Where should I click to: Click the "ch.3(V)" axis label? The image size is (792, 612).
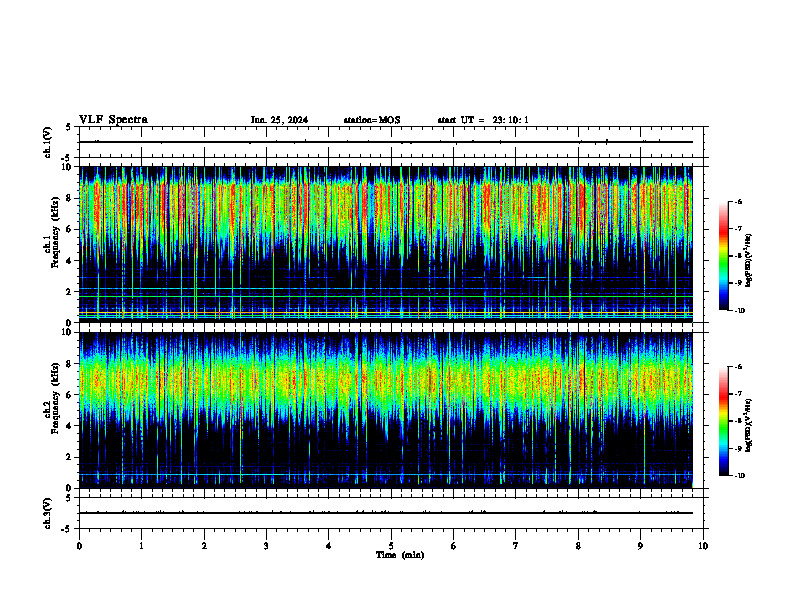(47, 513)
